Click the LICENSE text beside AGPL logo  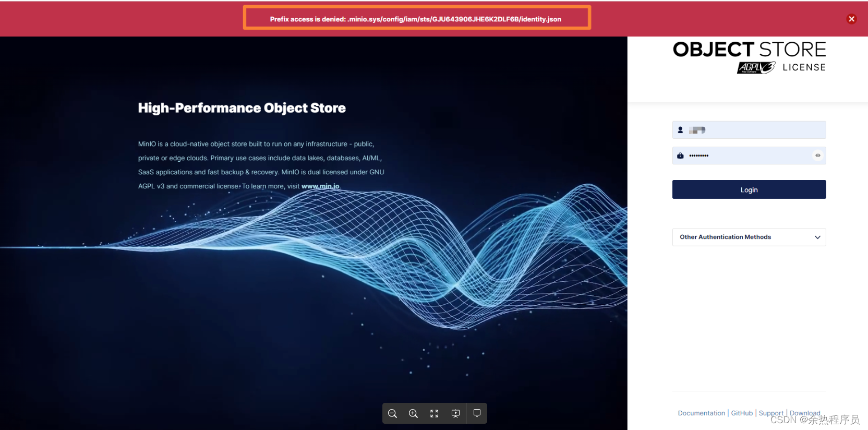804,67
